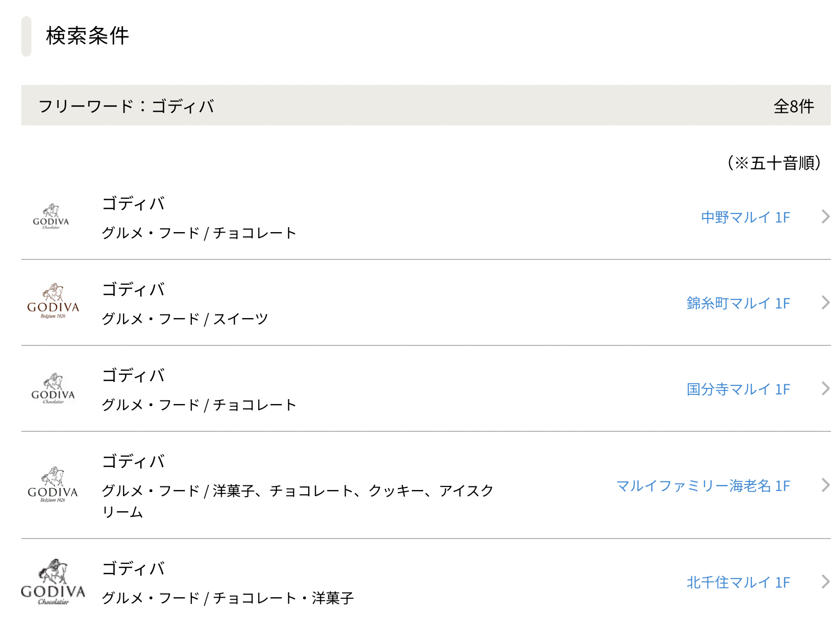Open the chevron arrow beside 国分寺マルイ 1F

point(825,388)
